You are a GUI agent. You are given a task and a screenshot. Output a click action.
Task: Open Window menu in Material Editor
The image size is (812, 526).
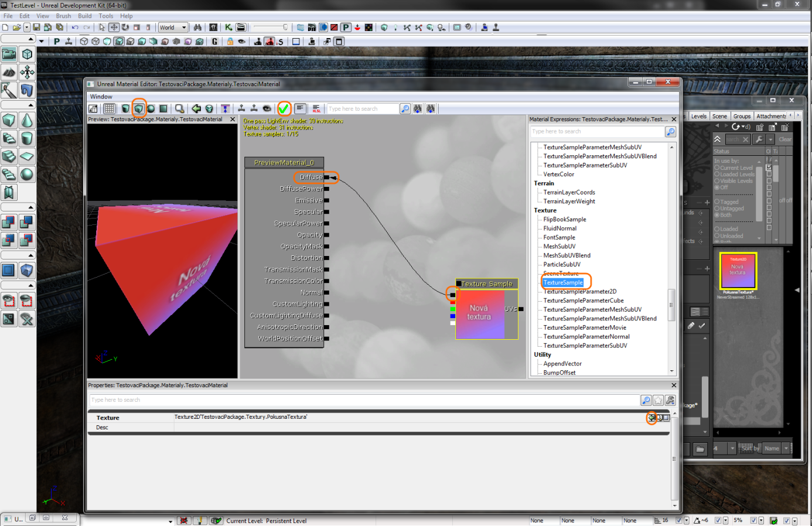point(101,97)
